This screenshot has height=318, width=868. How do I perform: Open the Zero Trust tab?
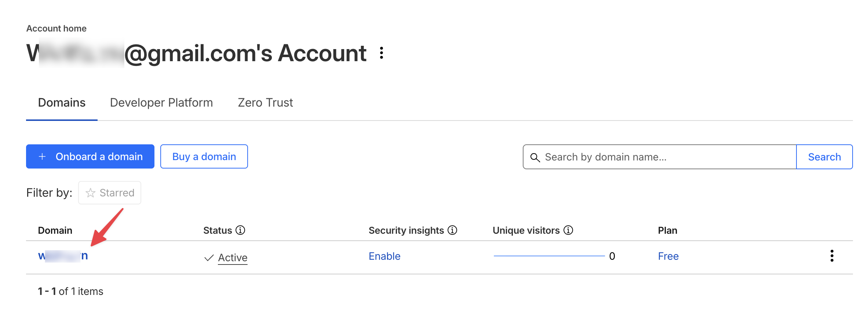tap(265, 103)
